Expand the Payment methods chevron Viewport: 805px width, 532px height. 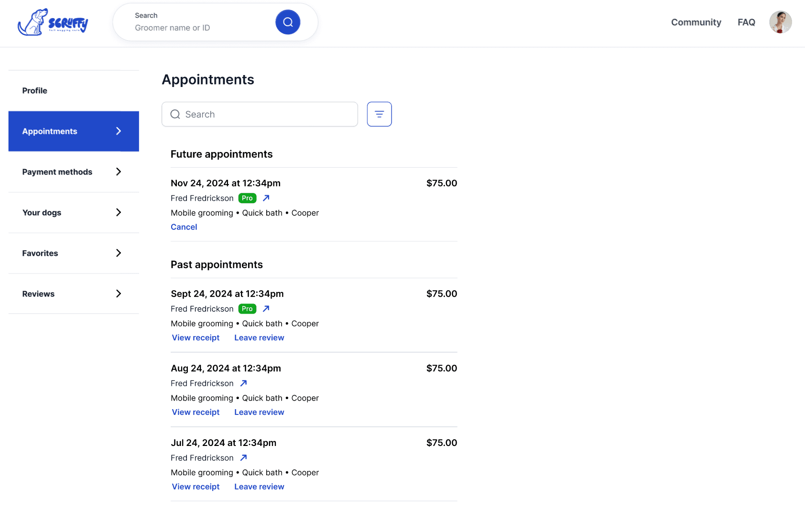119,172
